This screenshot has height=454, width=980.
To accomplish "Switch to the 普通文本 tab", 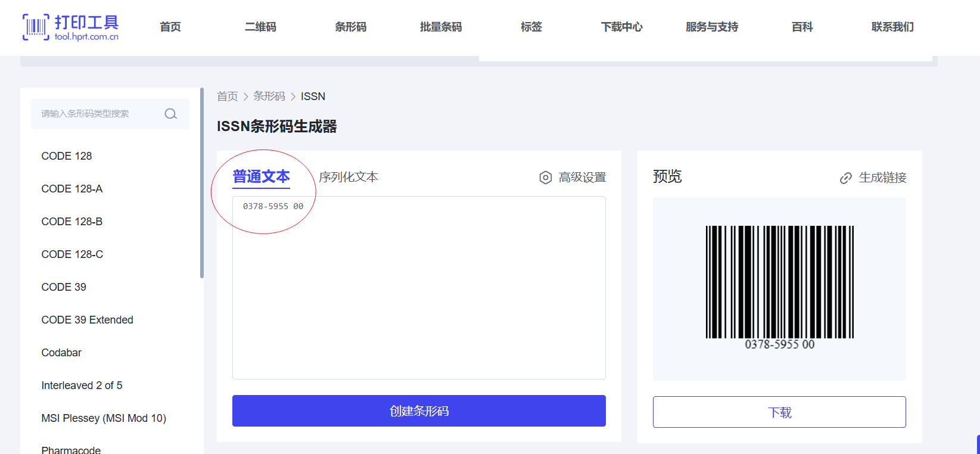I will click(x=261, y=177).
